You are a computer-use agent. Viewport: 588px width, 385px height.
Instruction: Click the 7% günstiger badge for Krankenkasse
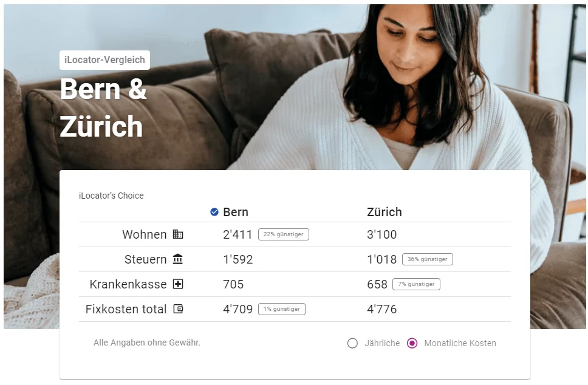(x=416, y=284)
